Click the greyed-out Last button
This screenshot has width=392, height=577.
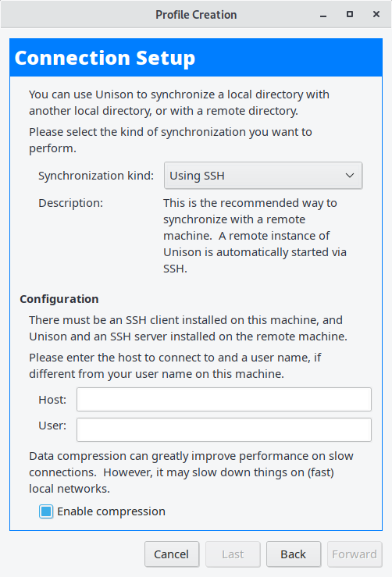(233, 554)
